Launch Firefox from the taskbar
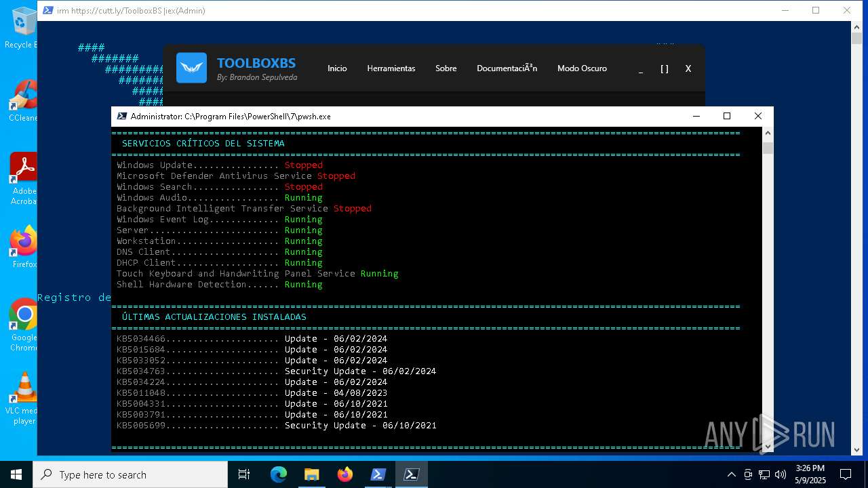Viewport: 868px width, 488px height. click(344, 474)
